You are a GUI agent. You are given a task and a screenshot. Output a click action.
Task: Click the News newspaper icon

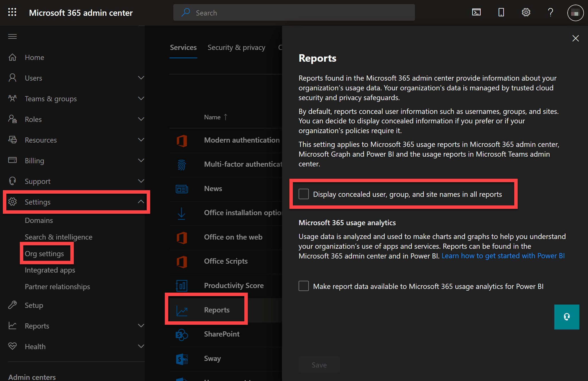[182, 189]
